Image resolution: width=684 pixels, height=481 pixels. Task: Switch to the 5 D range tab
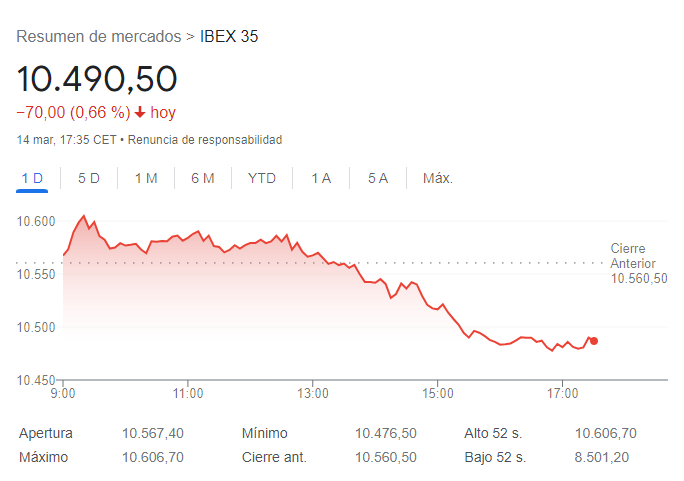click(x=89, y=178)
